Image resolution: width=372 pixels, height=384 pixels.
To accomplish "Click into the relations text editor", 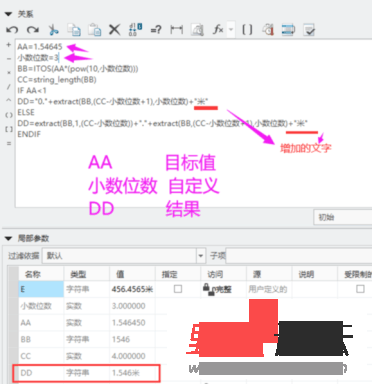I will click(x=193, y=123).
